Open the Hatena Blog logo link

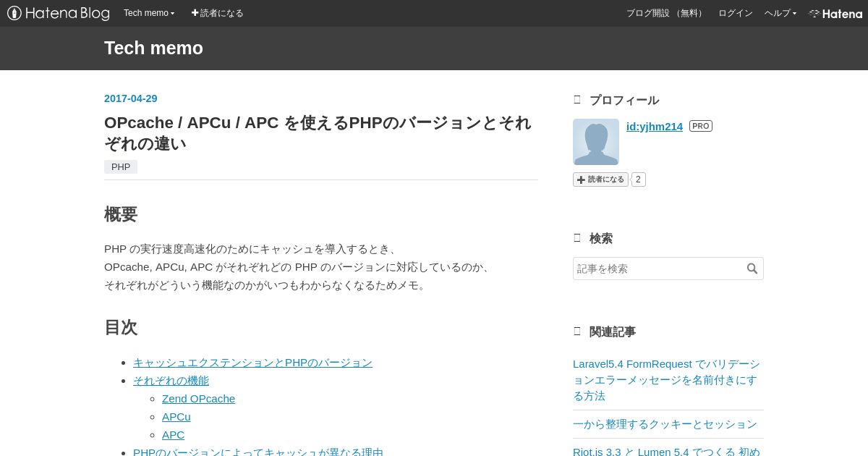tap(59, 13)
